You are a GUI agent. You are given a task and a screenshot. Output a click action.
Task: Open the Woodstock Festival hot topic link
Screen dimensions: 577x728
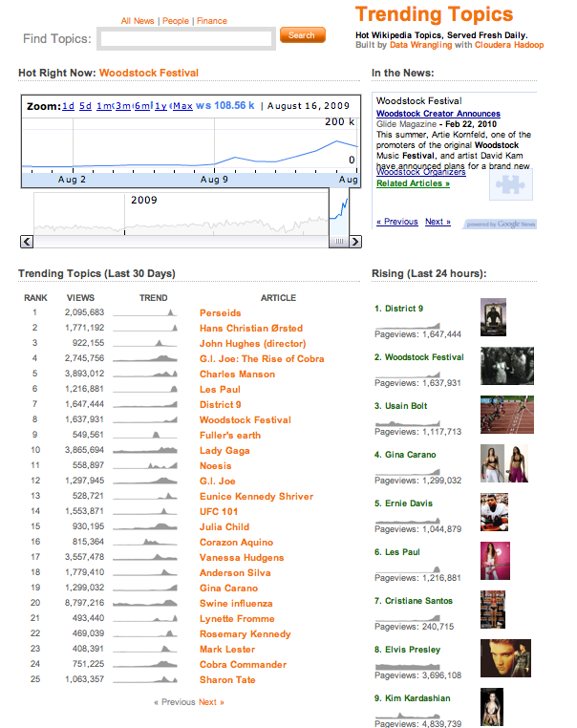pyautogui.click(x=148, y=73)
